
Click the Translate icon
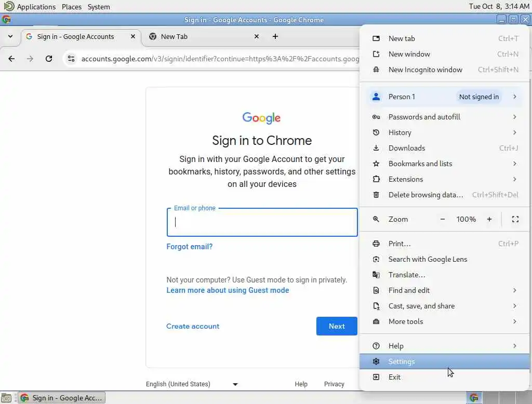(x=376, y=275)
